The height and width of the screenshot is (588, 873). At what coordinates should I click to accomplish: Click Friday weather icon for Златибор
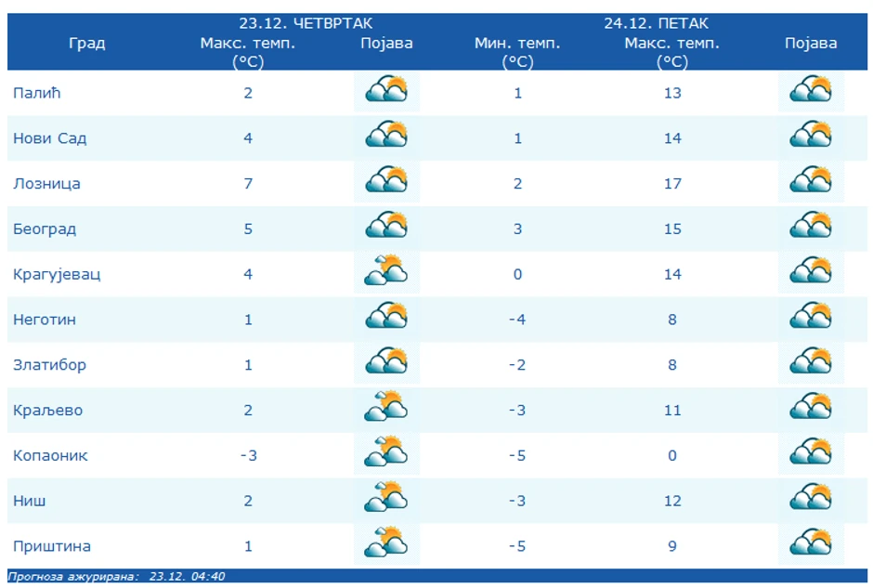click(x=811, y=363)
